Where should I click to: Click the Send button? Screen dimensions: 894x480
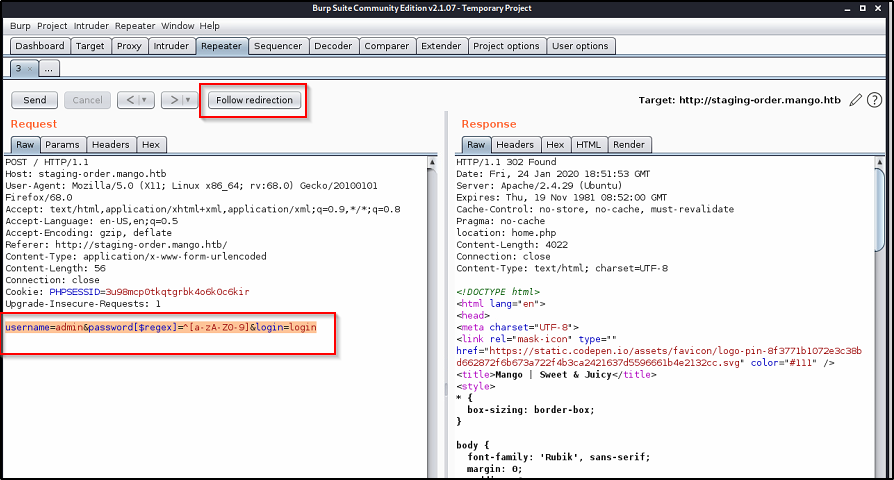pyautogui.click(x=35, y=100)
